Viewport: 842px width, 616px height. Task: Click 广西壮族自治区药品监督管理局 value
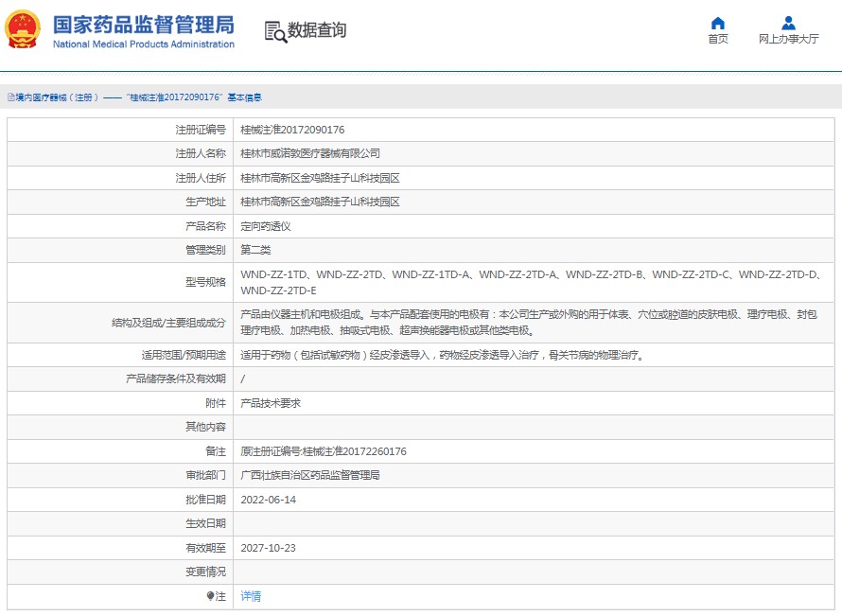310,475
